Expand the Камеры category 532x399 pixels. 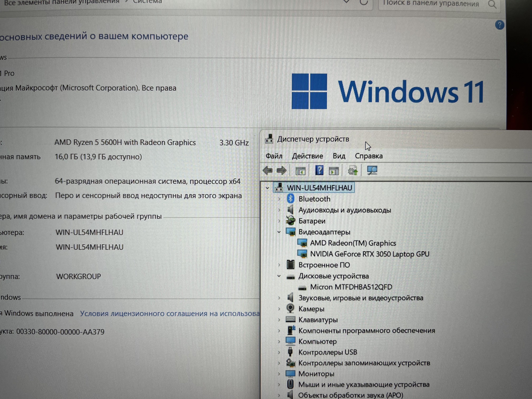click(279, 309)
